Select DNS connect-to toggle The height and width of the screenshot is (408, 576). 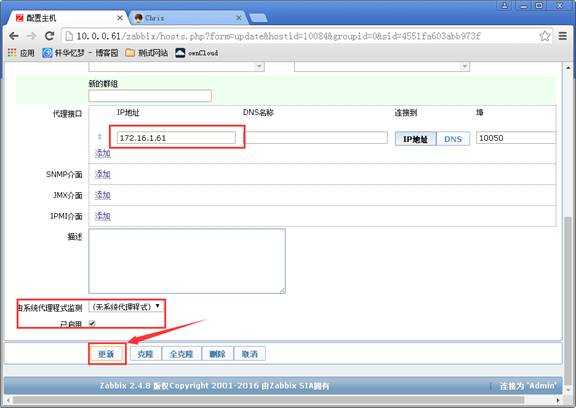point(453,139)
